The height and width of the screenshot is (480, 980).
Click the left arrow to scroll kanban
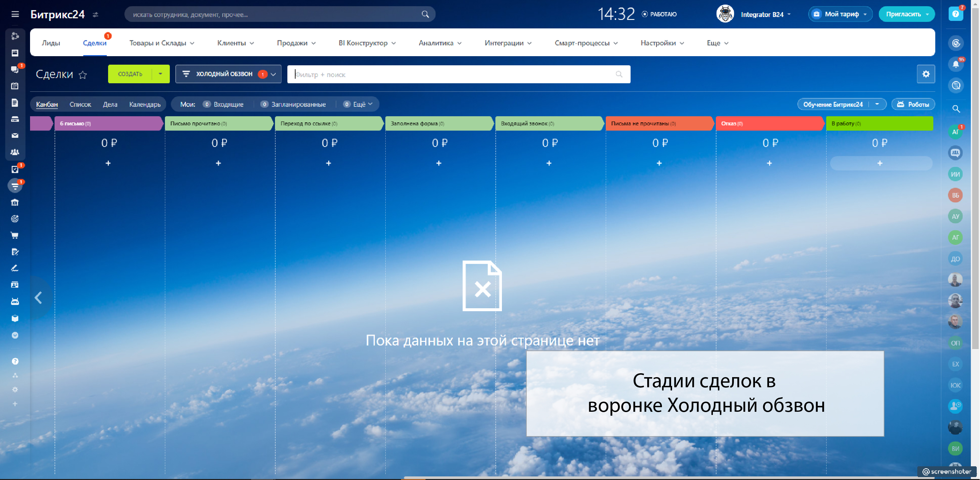(x=39, y=297)
